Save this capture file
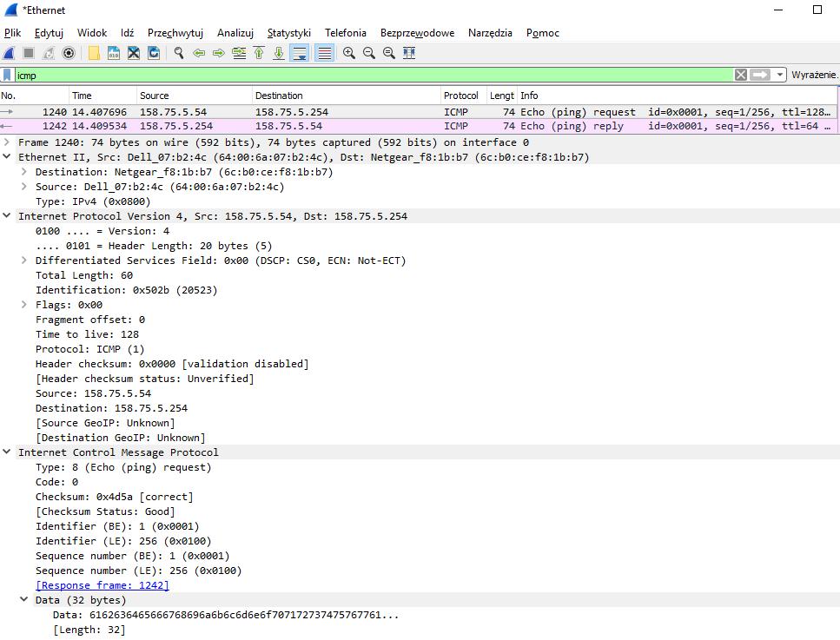This screenshot has width=840, height=640. tap(114, 53)
